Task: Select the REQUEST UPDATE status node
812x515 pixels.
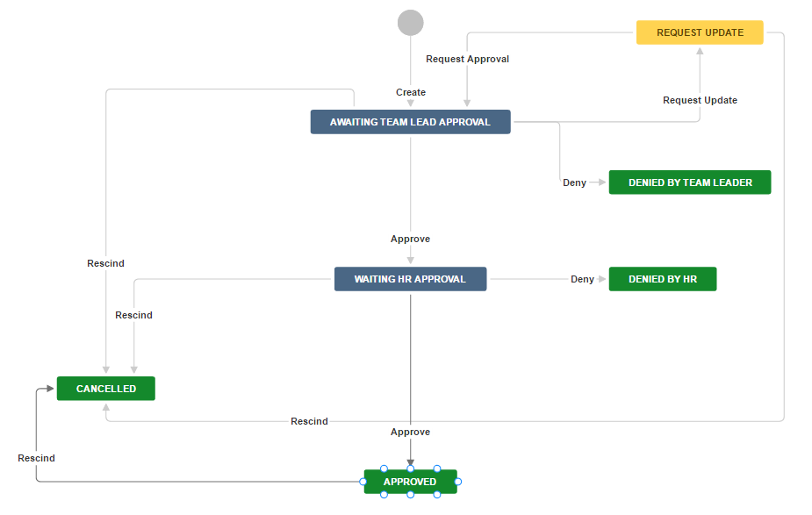Action: click(x=700, y=32)
